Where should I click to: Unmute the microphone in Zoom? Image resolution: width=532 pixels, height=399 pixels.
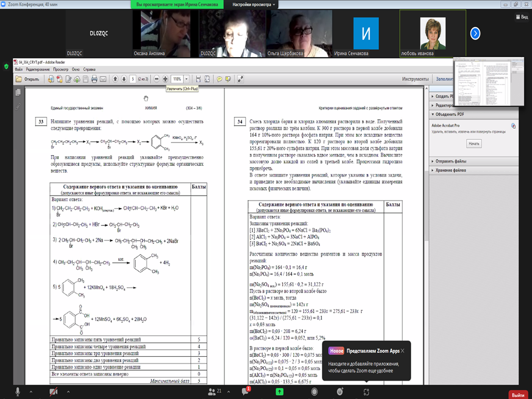[x=18, y=391]
